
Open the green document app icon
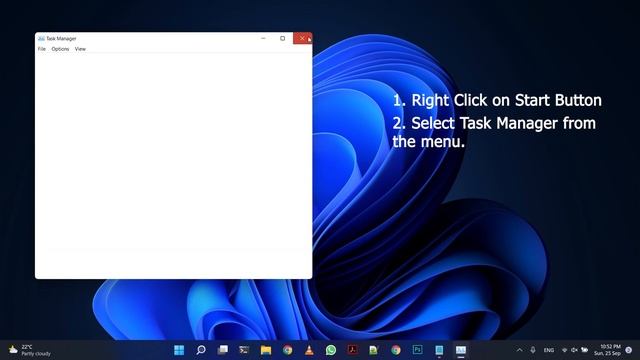pos(374,350)
